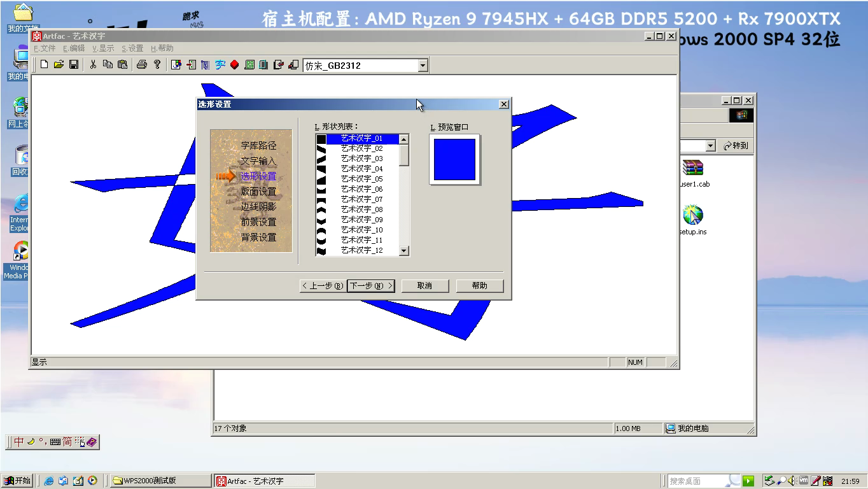Toggle the IME soft keyboard button

point(55,441)
